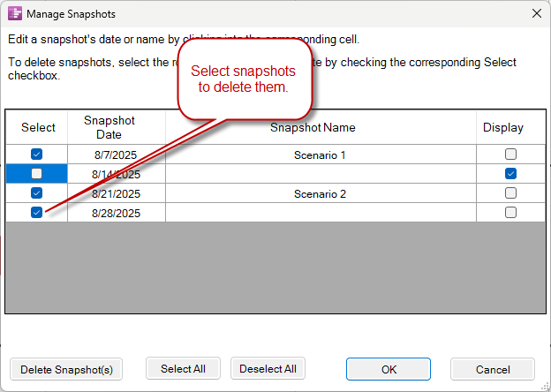Close the Manage Snapshots dialog
The height and width of the screenshot is (392, 551).
[537, 14]
